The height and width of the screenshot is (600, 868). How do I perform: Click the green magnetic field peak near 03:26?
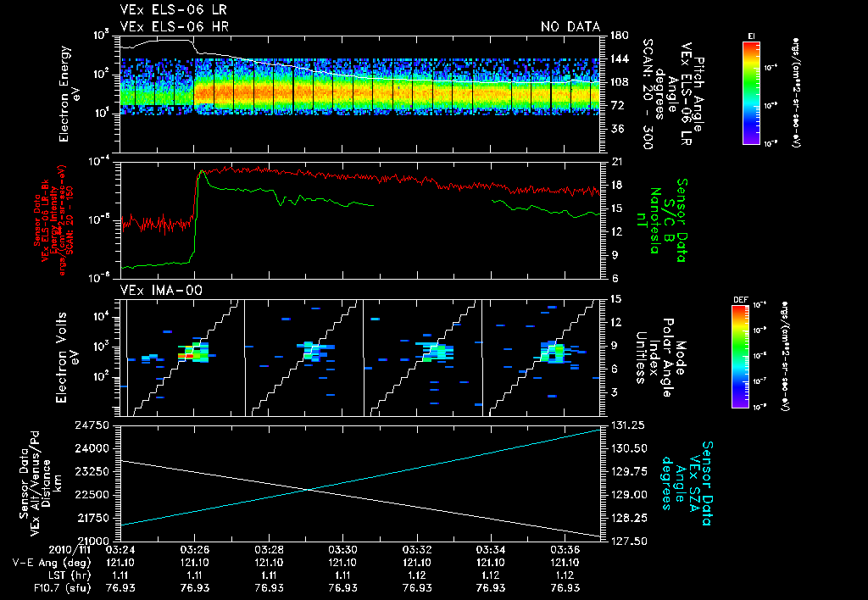click(202, 171)
